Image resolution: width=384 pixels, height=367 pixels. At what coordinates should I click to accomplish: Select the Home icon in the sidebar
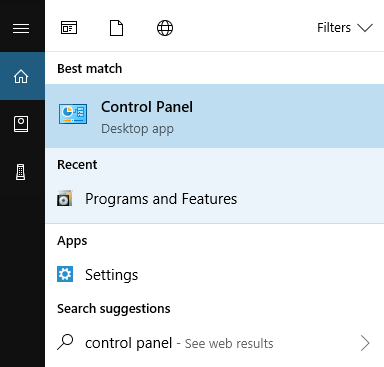tap(21, 76)
